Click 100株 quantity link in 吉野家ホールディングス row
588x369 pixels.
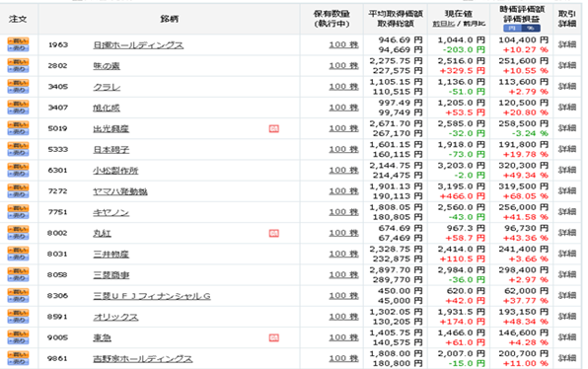[x=343, y=358]
